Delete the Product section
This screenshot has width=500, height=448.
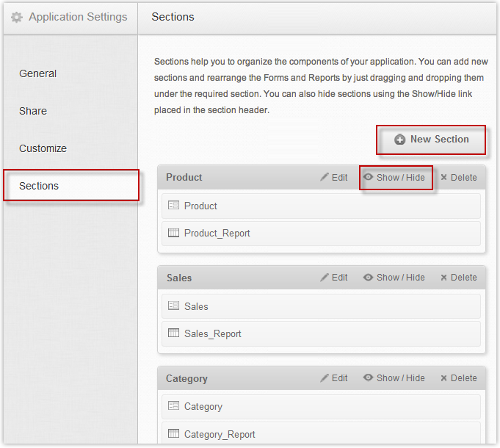pyautogui.click(x=458, y=178)
